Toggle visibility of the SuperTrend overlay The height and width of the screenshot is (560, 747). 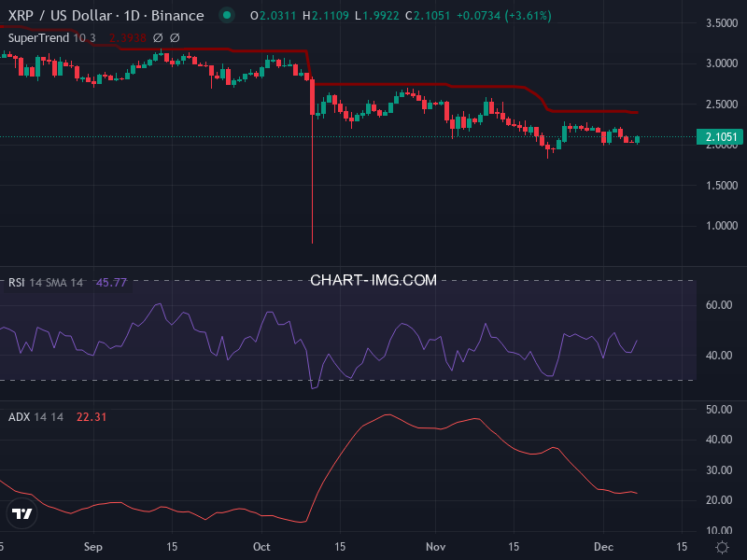point(42,38)
